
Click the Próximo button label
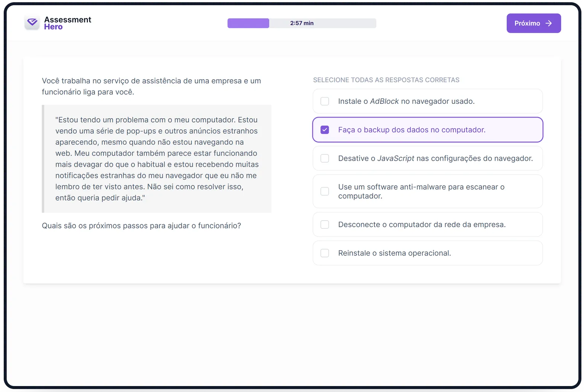pyautogui.click(x=527, y=23)
